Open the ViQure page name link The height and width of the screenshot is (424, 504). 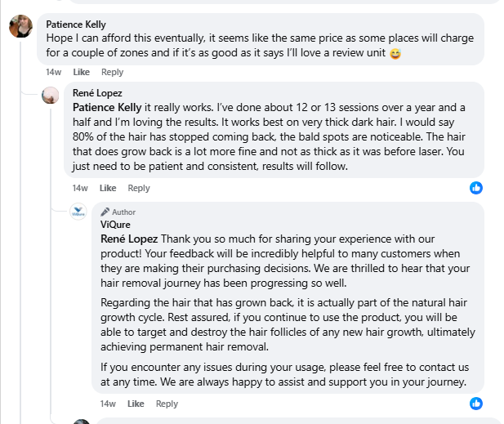[x=115, y=225]
